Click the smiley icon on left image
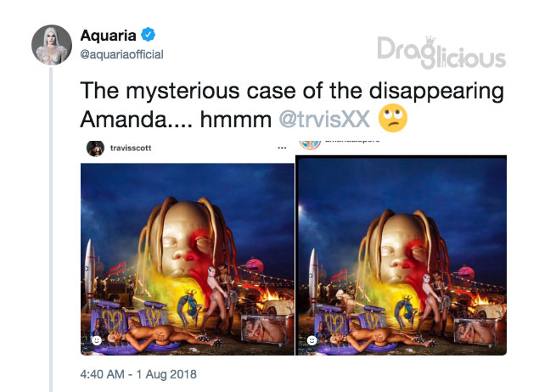 [x=97, y=340]
